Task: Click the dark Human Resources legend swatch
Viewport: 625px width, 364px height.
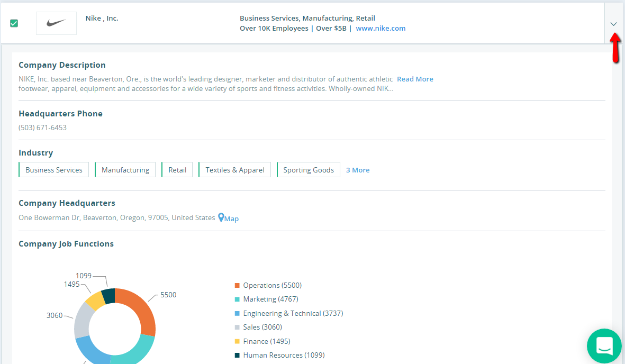Action: pyautogui.click(x=237, y=355)
